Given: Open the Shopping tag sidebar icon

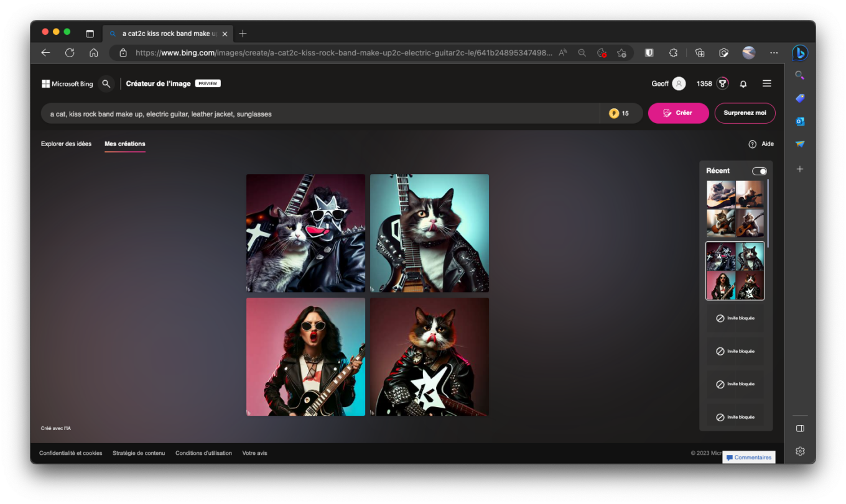Looking at the screenshot, I should [x=800, y=98].
